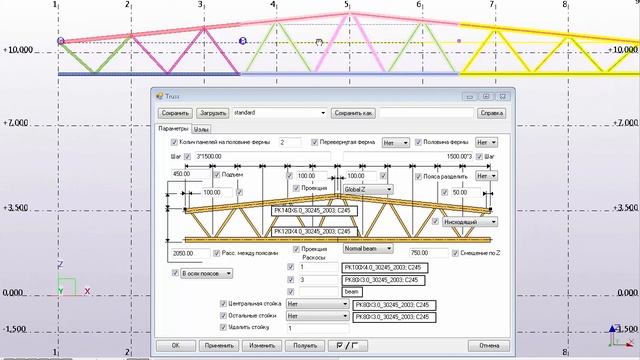Viewport: 640px width, 360px height.
Task: Open the Нисходящий dropdown
Action: pos(470,222)
